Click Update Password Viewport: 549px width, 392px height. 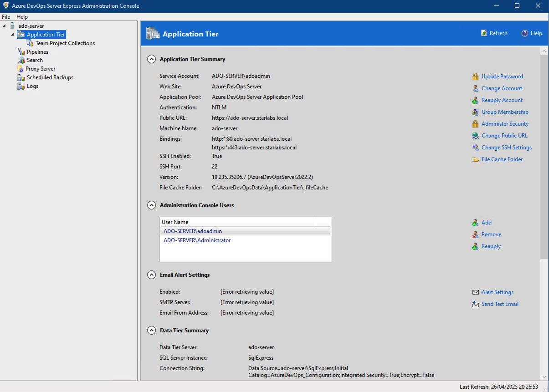coord(502,76)
